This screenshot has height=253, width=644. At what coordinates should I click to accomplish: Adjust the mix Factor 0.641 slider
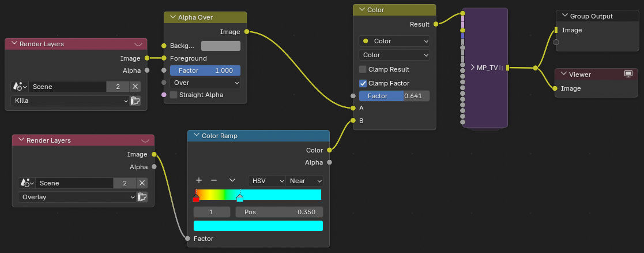click(x=394, y=96)
